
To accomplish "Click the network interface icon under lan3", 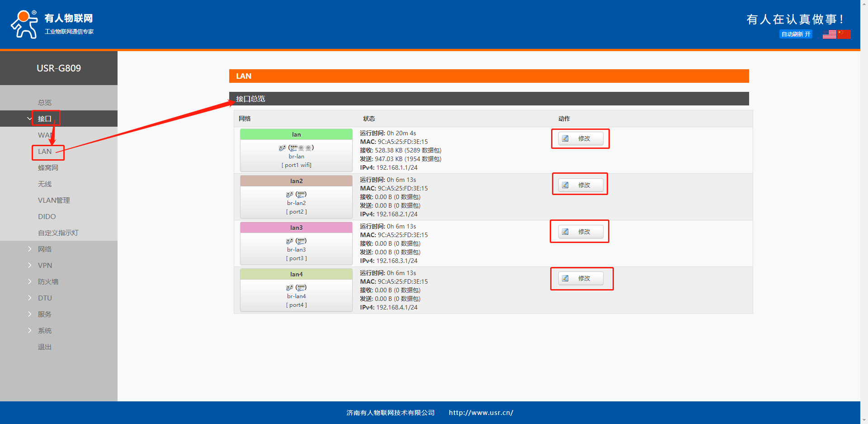I will pos(301,241).
